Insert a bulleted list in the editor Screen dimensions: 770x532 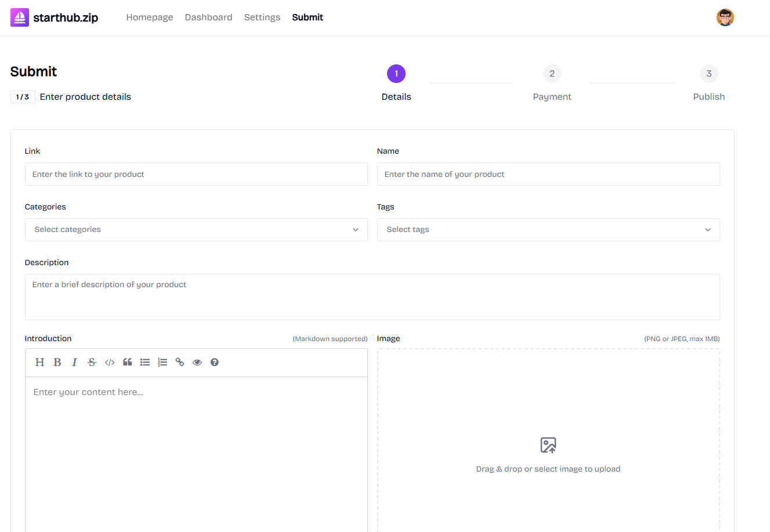[145, 362]
